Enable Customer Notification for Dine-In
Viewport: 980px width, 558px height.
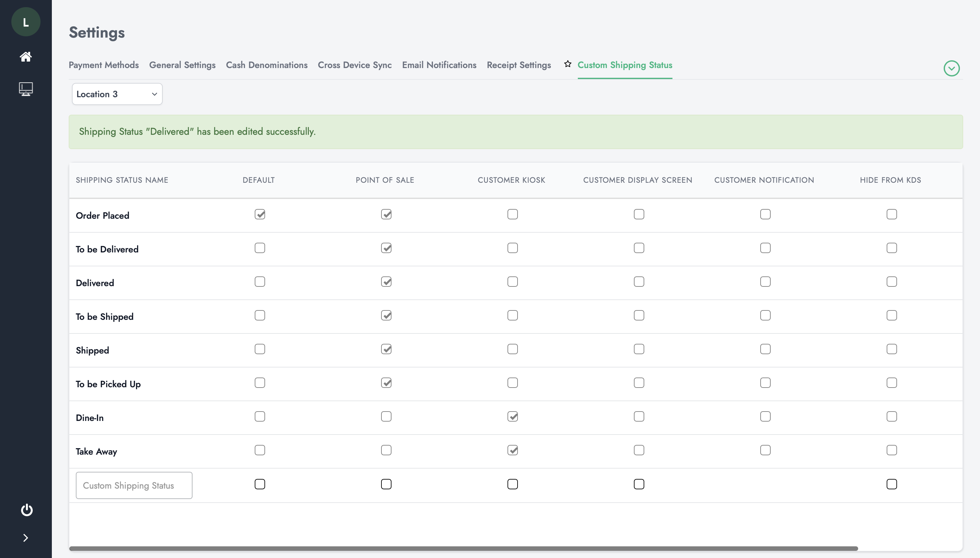pos(765,417)
